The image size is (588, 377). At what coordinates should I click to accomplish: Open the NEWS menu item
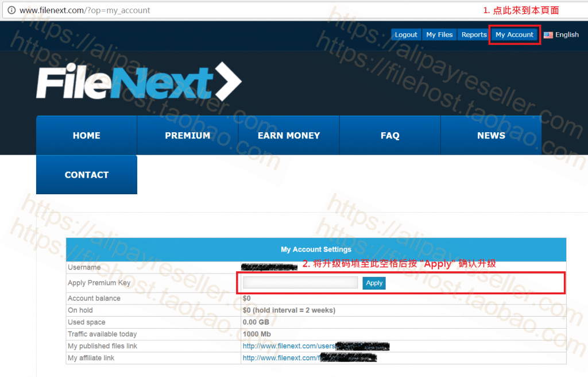click(491, 135)
